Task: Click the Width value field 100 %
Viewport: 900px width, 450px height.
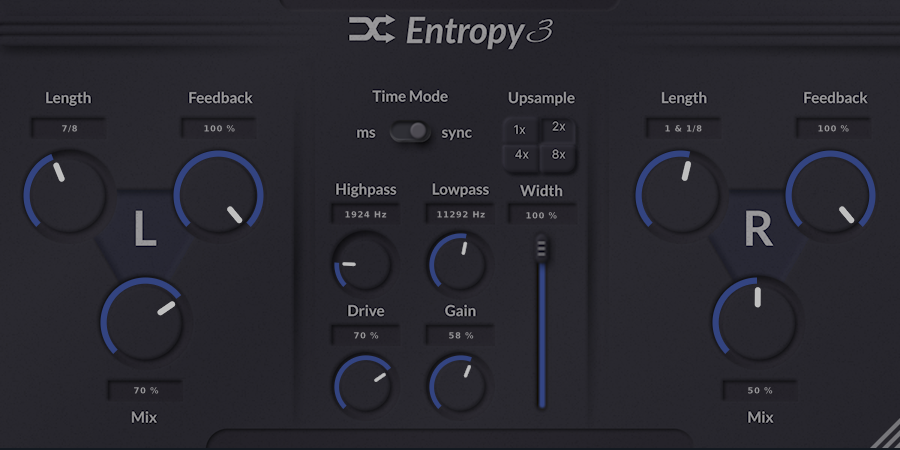Action: (x=541, y=215)
